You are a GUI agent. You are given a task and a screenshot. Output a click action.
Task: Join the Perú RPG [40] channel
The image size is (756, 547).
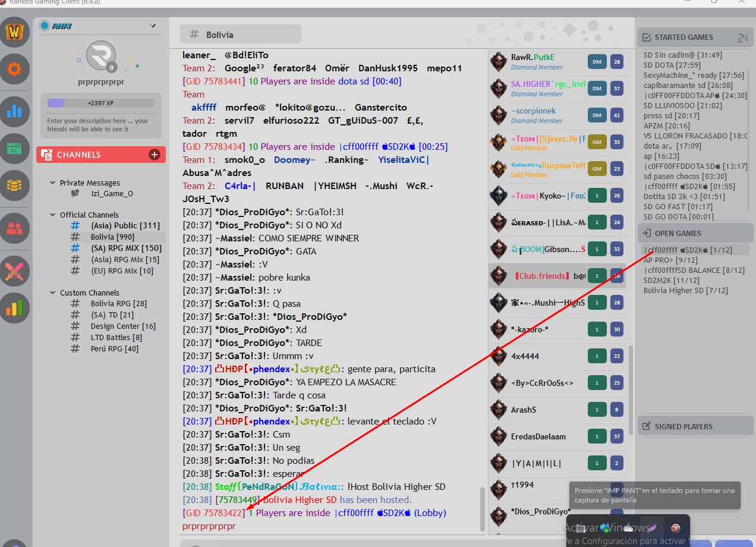pos(115,349)
